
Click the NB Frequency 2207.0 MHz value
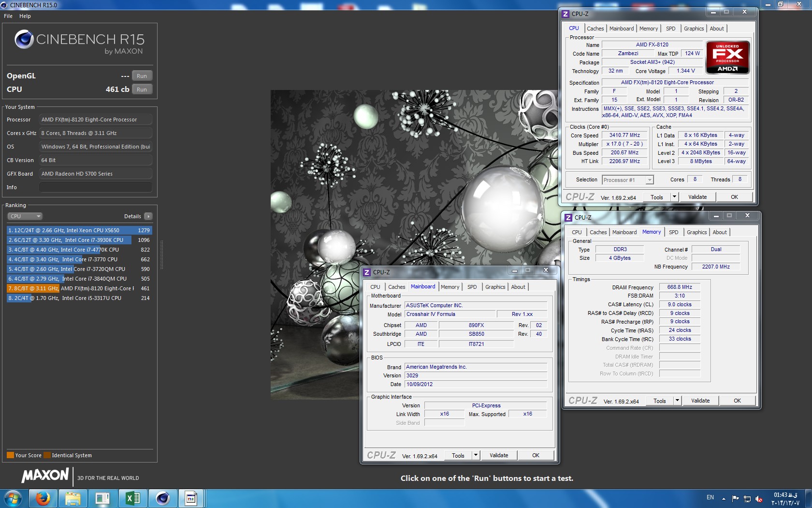[x=716, y=267]
